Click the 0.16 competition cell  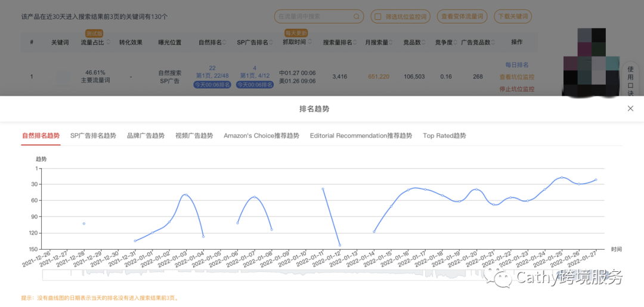pyautogui.click(x=445, y=77)
